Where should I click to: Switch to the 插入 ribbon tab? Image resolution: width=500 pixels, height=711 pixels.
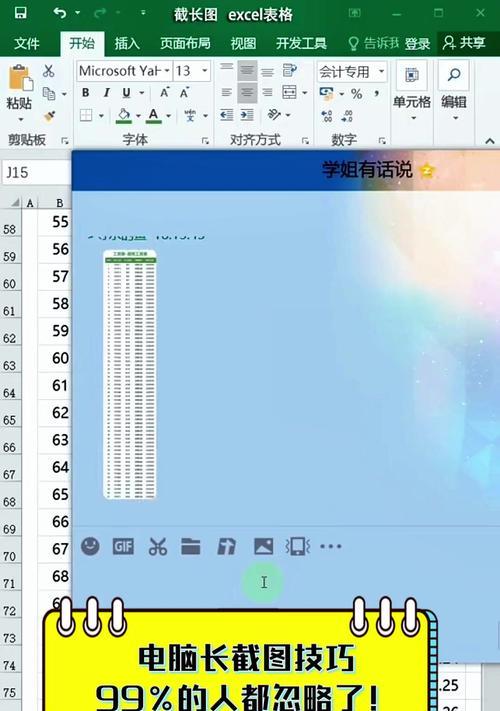(x=126, y=44)
